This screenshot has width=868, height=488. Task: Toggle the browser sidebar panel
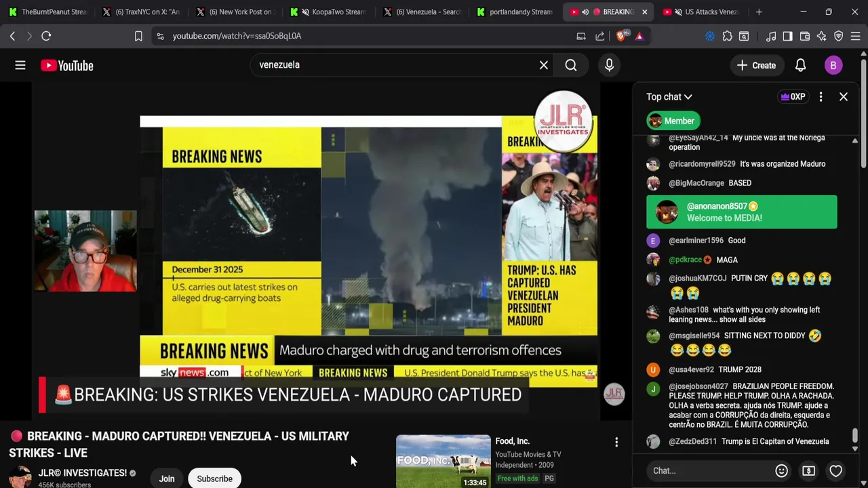(x=787, y=36)
